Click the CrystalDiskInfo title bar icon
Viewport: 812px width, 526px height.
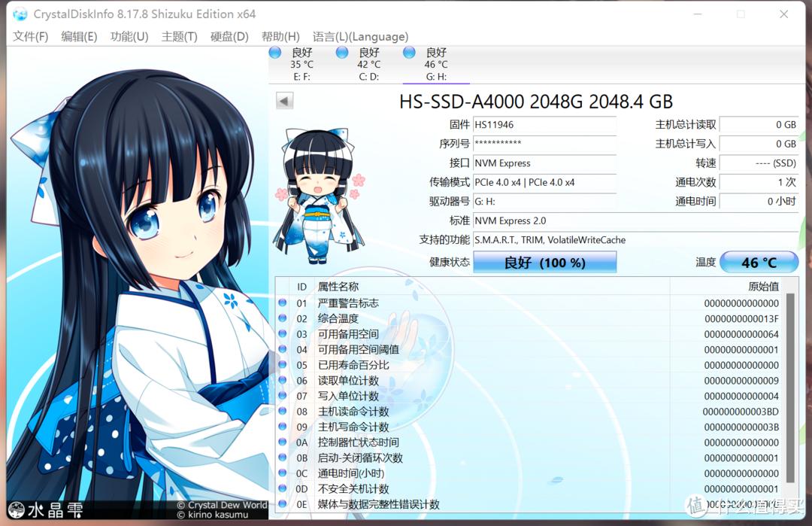[x=19, y=14]
